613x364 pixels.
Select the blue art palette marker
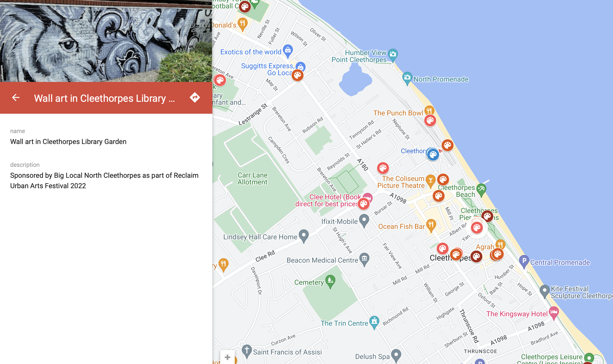[x=433, y=155]
